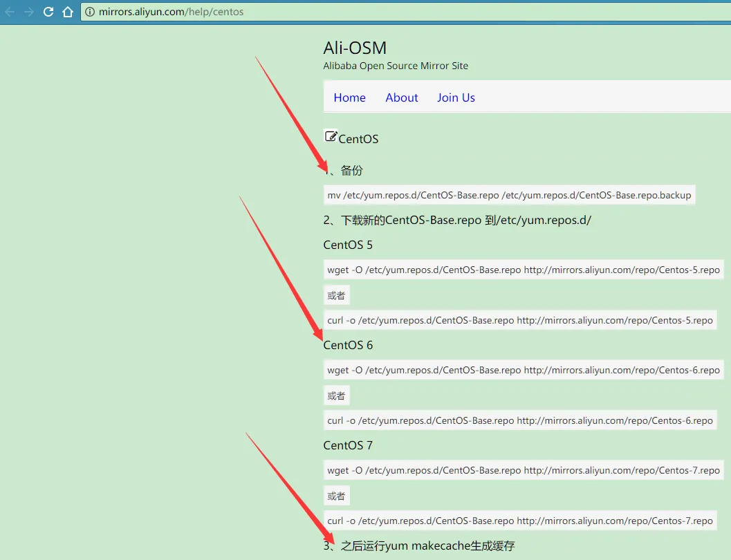Image resolution: width=731 pixels, height=560 pixels.
Task: Select the curl command for Centos-6.repo
Action: [520, 420]
